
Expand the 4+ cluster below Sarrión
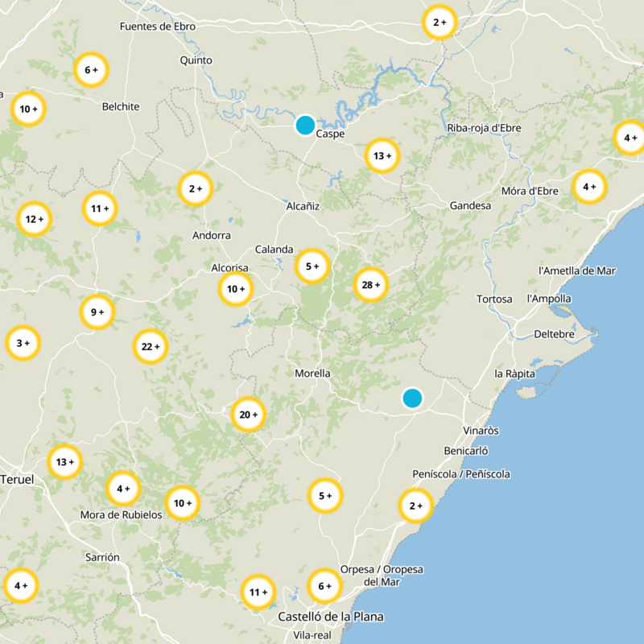coord(21,585)
